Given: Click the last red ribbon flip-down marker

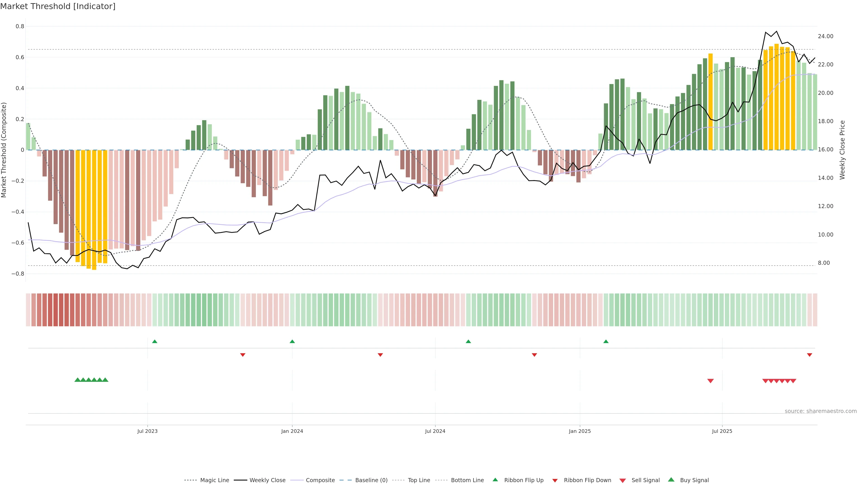Looking at the screenshot, I should tap(809, 355).
